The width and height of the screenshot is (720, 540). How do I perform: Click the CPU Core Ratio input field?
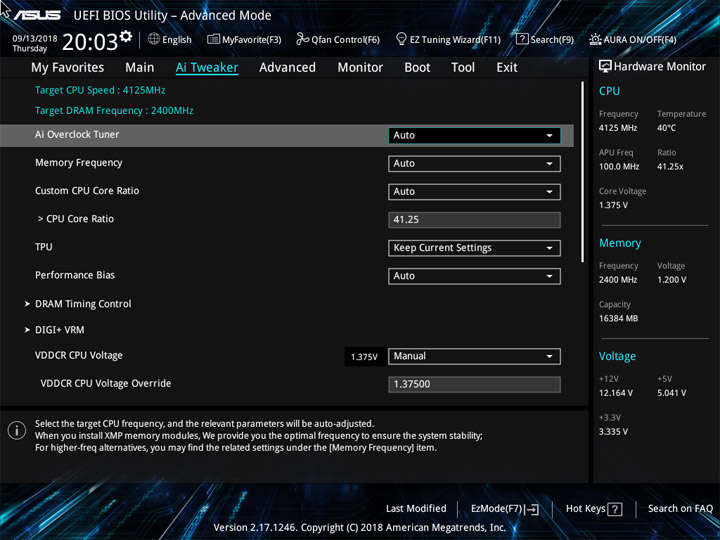[x=474, y=219]
